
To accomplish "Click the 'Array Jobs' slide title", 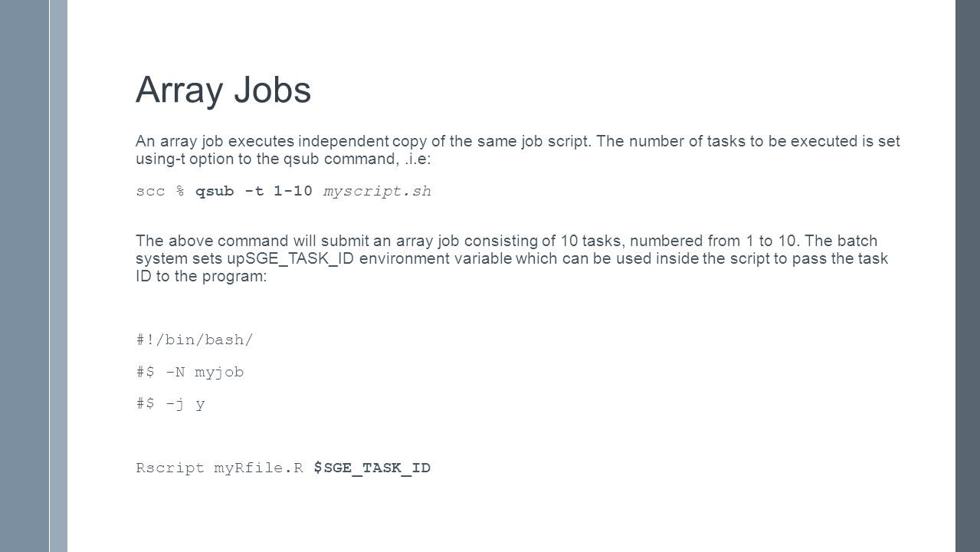I will pos(223,90).
